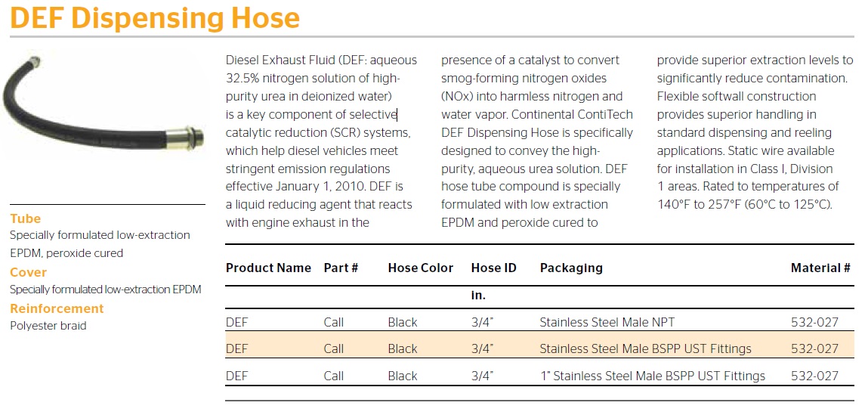Image resolution: width=868 pixels, height=415 pixels.
Task: Click the "Hose ID" column header
Action: [493, 268]
